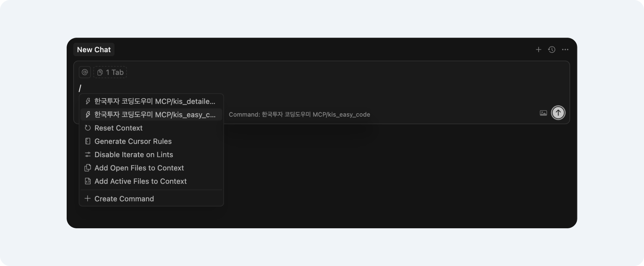Open chat history clock icon

552,50
